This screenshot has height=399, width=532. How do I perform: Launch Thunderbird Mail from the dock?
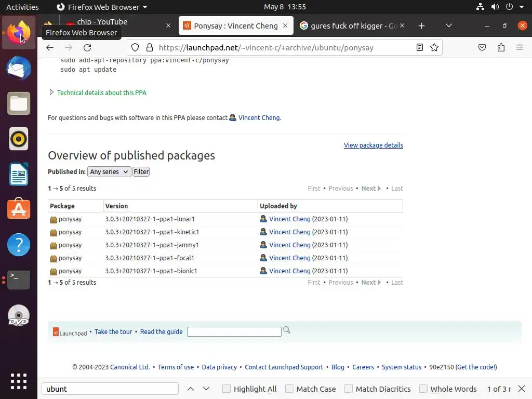(19, 68)
